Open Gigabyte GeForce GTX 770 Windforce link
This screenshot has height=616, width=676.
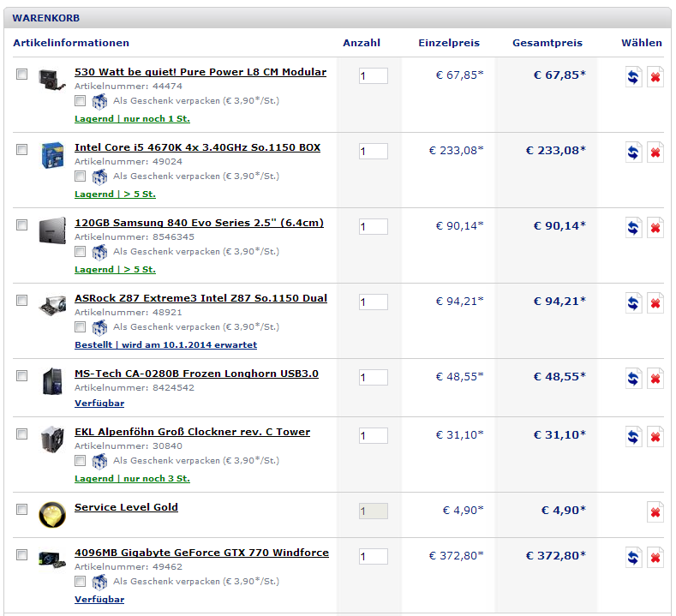click(x=201, y=553)
